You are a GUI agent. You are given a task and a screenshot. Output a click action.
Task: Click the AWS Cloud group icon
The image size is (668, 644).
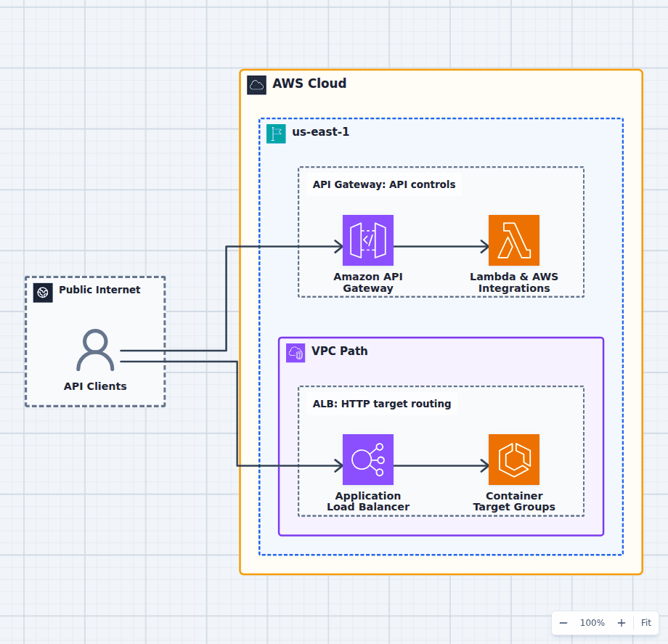point(256,85)
